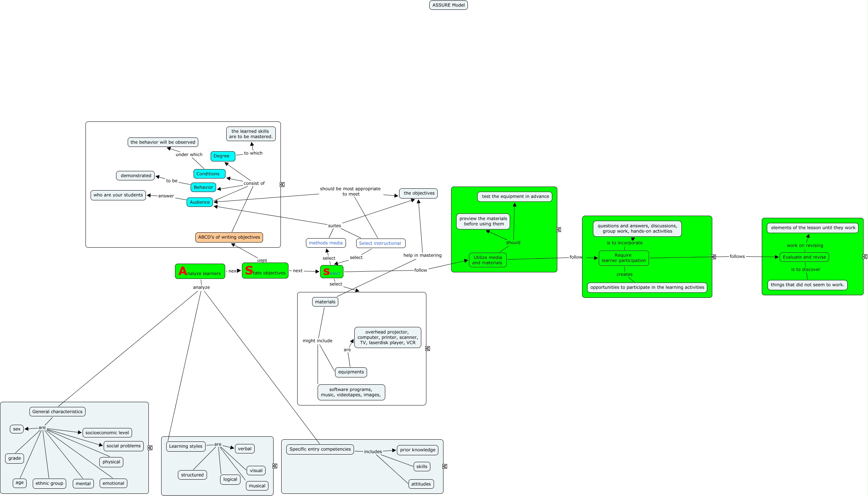Select the ASSURE Model title node
868x496 pixels.
pyautogui.click(x=448, y=5)
